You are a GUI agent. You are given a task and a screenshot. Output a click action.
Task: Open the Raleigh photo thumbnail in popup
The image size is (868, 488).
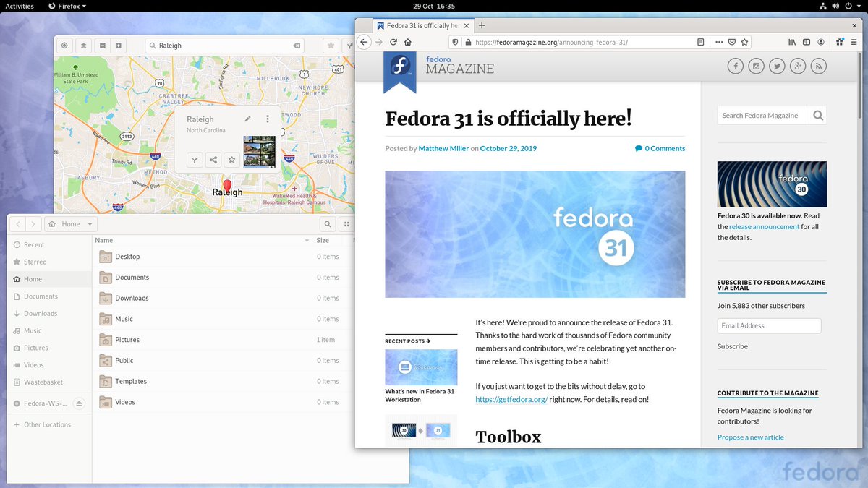259,151
